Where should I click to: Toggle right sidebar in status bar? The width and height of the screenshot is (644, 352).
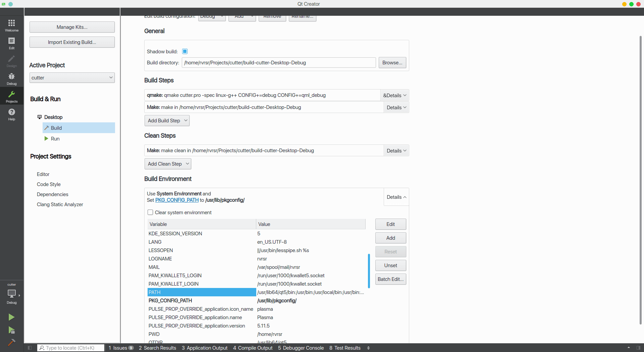(639, 348)
